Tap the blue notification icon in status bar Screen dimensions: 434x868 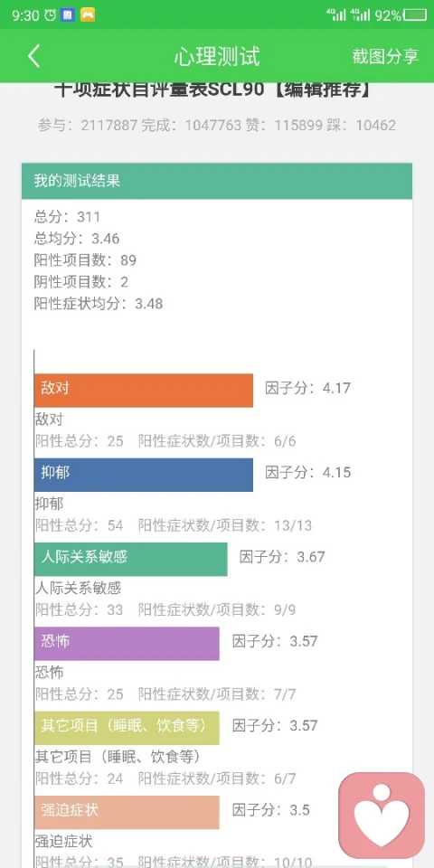click(x=68, y=15)
